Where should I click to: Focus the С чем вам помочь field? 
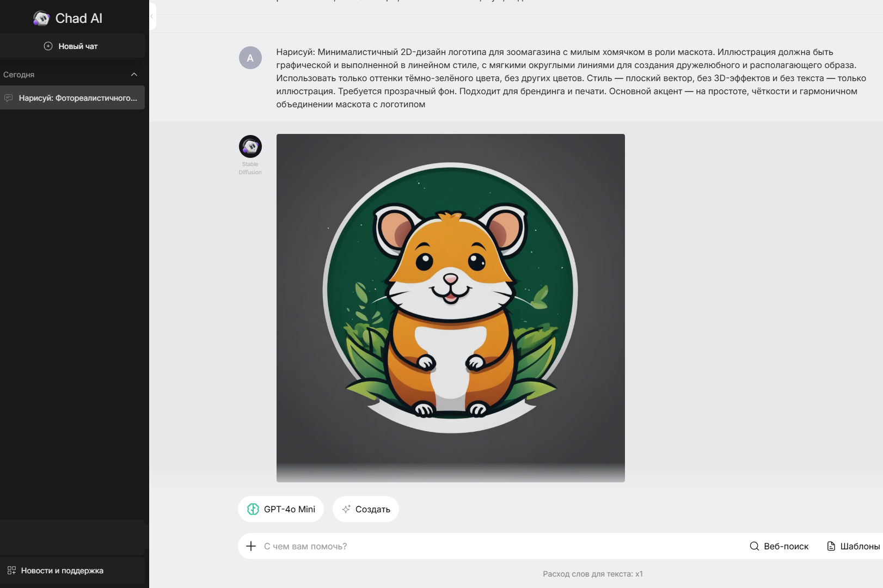[490, 546]
